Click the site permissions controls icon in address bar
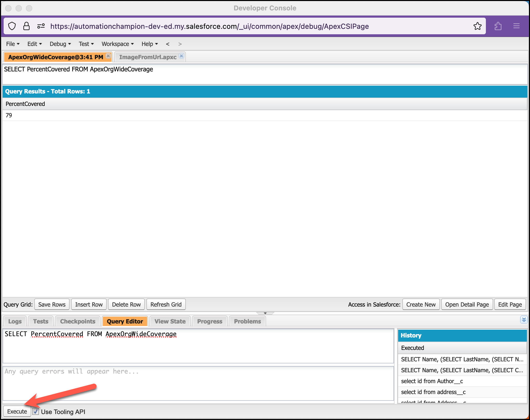 pyautogui.click(x=41, y=26)
